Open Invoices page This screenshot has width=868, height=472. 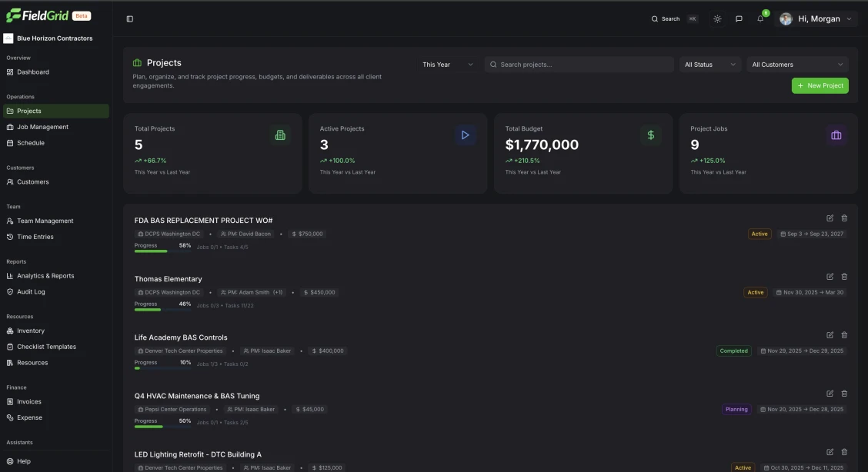point(55,402)
